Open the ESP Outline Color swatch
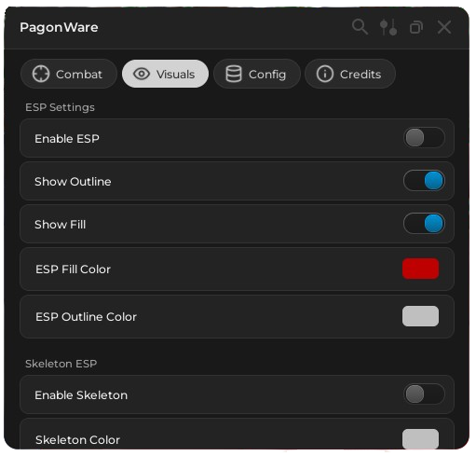 (420, 316)
